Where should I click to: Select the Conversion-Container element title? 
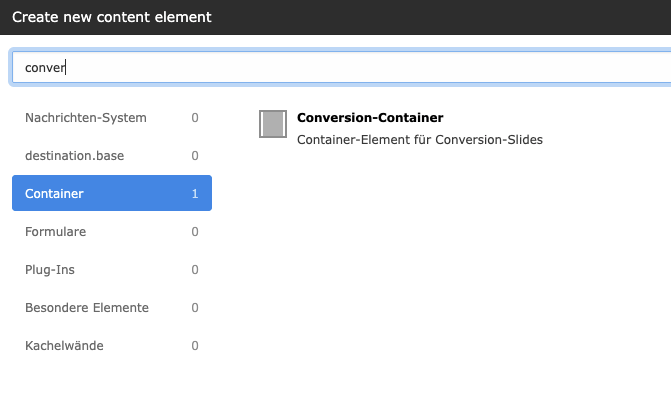coord(370,118)
